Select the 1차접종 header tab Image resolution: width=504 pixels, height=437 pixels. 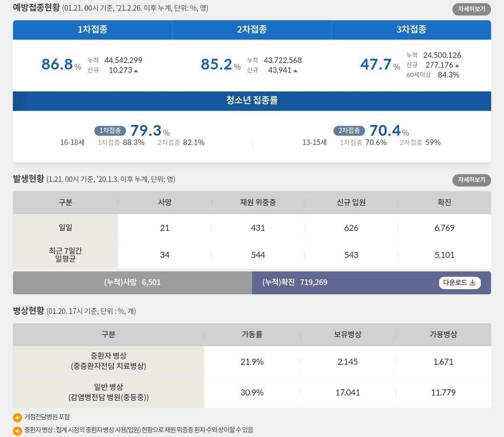(92, 29)
